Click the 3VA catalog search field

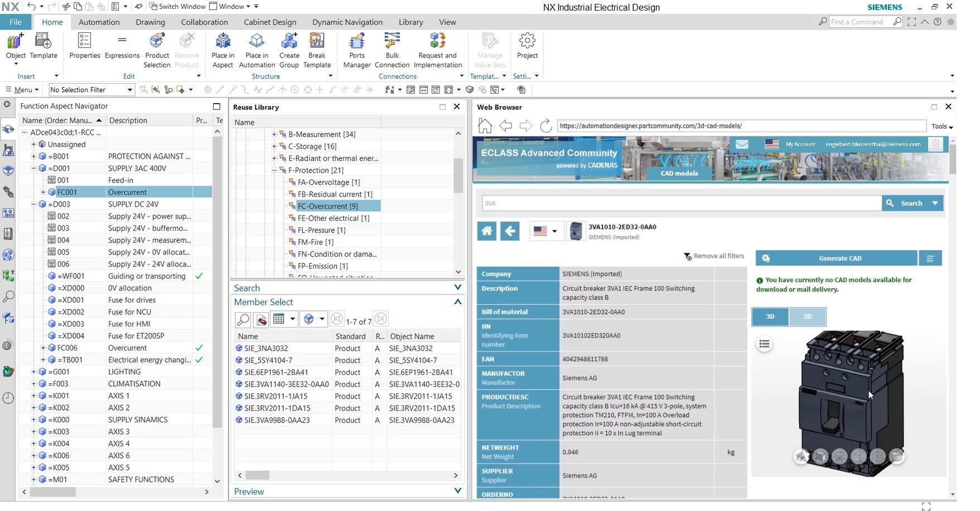(682, 203)
